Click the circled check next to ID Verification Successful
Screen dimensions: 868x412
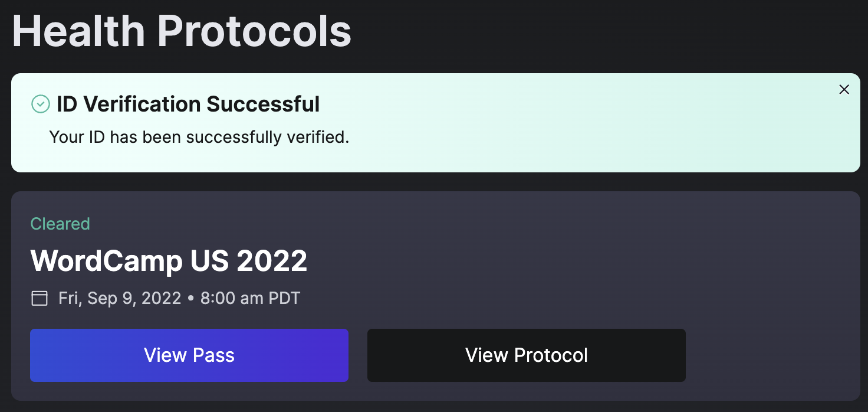(40, 104)
